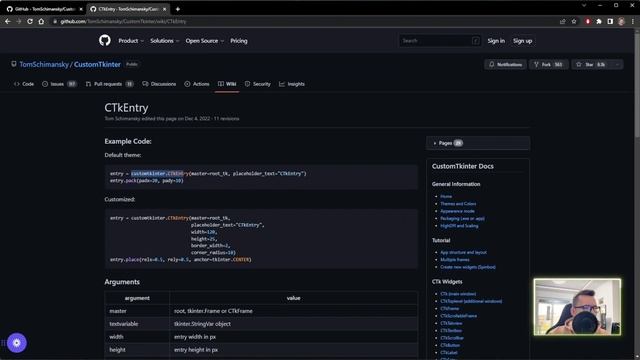Open the Home wiki link
The height and width of the screenshot is (360, 640).
[446, 196]
